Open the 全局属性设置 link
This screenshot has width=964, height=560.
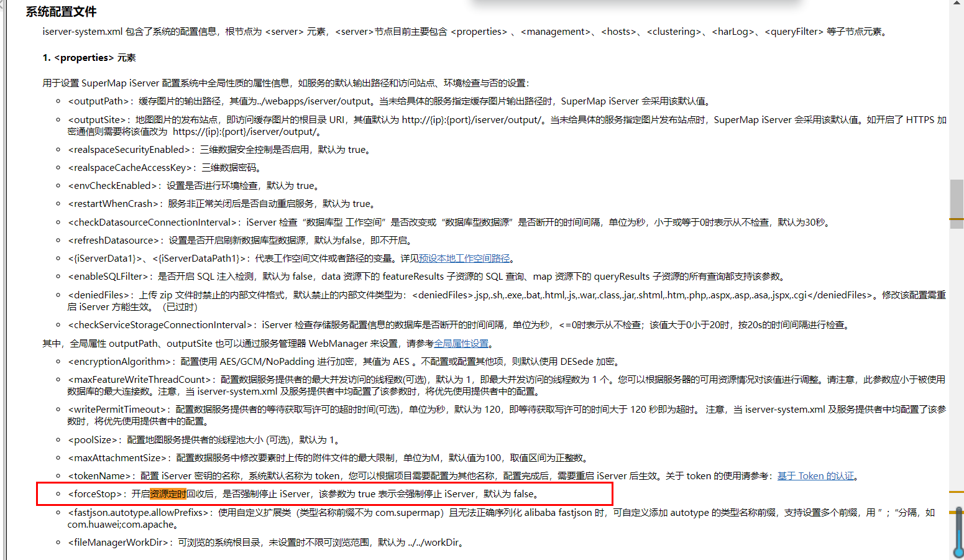(x=461, y=344)
